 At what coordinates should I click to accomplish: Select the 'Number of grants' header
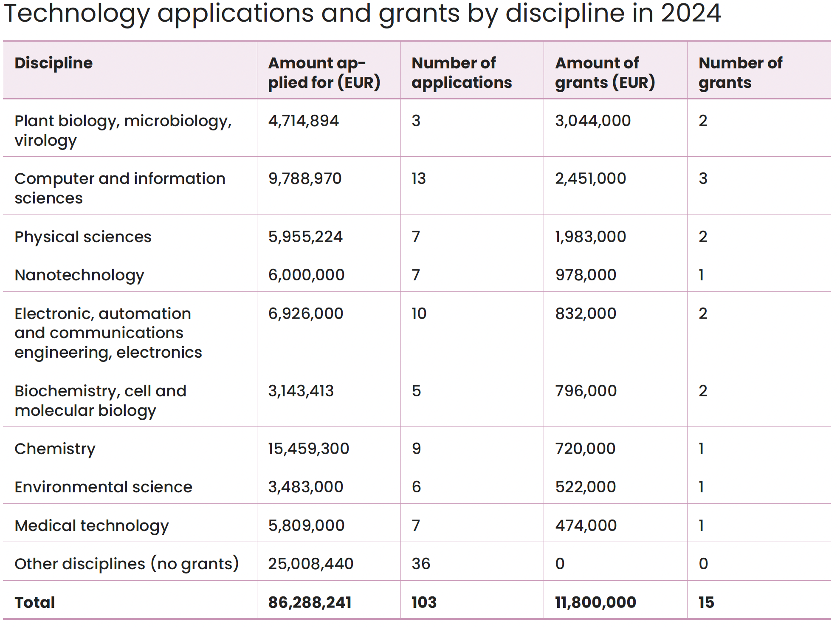click(x=740, y=73)
